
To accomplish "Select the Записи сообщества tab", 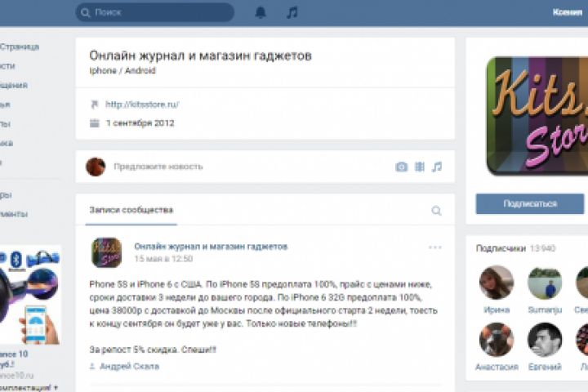I will [131, 210].
